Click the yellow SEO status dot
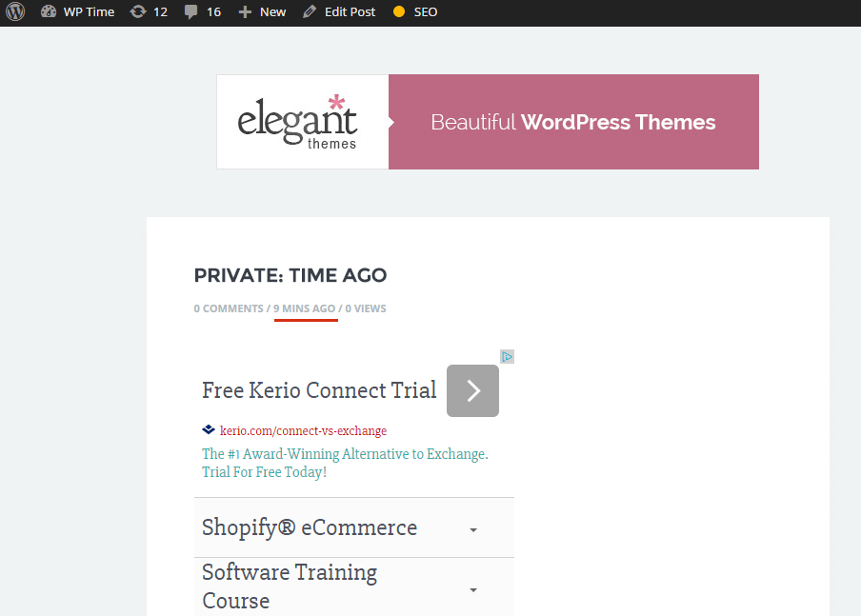This screenshot has height=616, width=861. pyautogui.click(x=399, y=11)
